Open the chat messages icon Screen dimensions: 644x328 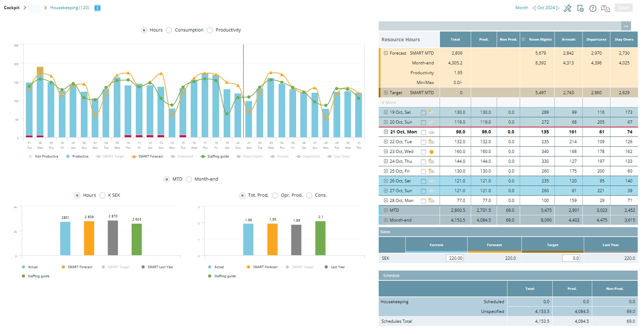pyautogui.click(x=605, y=8)
